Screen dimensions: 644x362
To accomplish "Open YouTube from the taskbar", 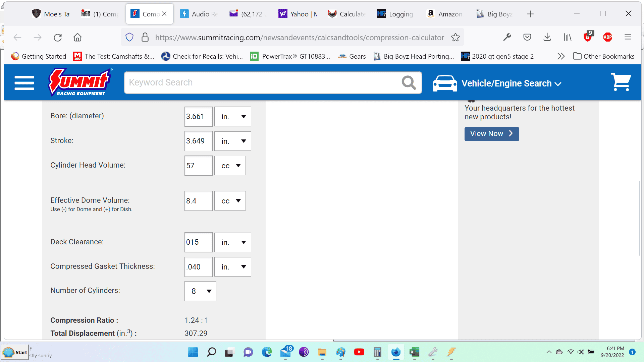I will pyautogui.click(x=359, y=352).
